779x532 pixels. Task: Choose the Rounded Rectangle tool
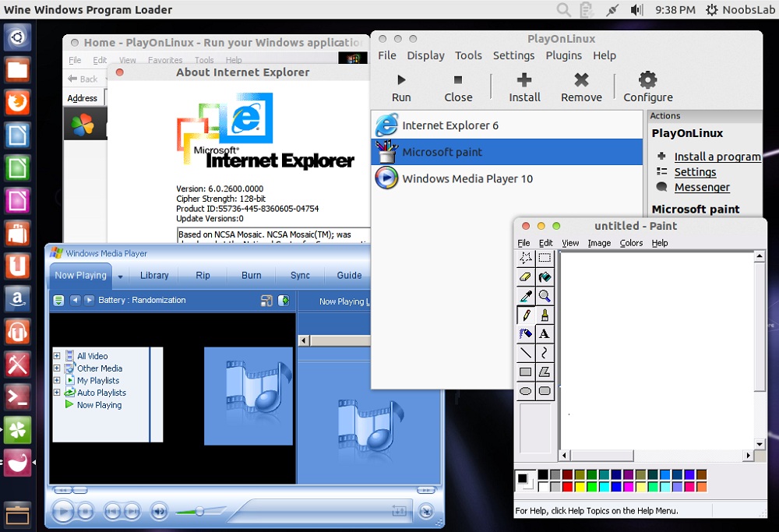click(x=545, y=391)
